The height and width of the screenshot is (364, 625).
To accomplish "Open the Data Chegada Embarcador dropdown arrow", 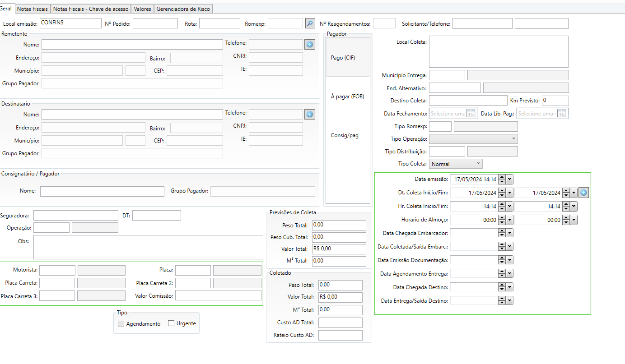I will pyautogui.click(x=509, y=233).
